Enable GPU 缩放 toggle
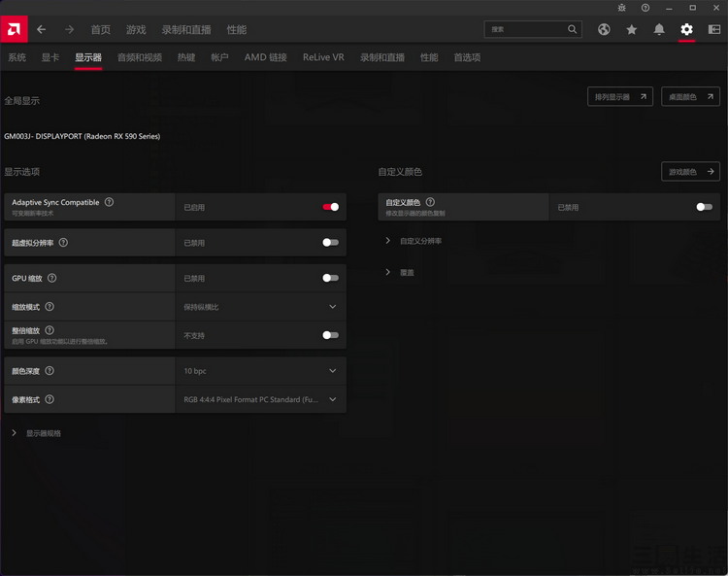The image size is (728, 576). [x=331, y=278]
